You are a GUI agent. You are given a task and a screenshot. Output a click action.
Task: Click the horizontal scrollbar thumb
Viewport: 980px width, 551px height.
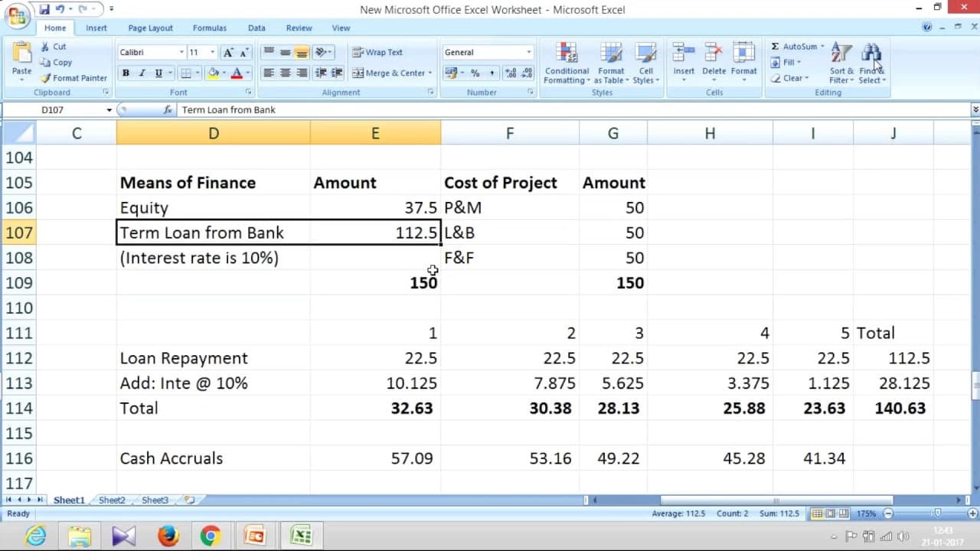776,500
